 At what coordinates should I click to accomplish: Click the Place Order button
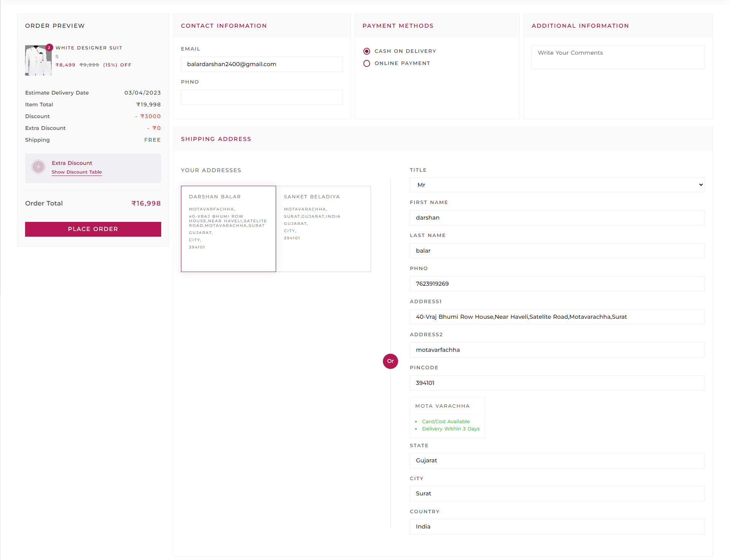pos(93,229)
